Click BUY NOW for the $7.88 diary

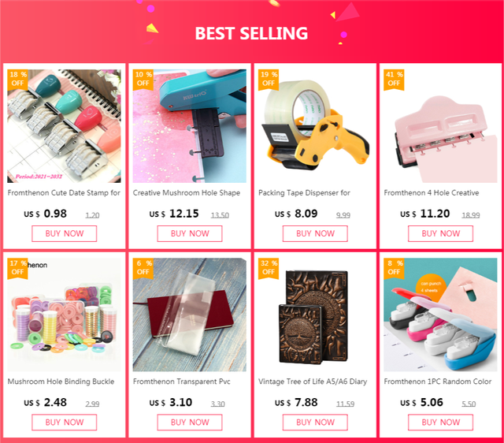(315, 423)
